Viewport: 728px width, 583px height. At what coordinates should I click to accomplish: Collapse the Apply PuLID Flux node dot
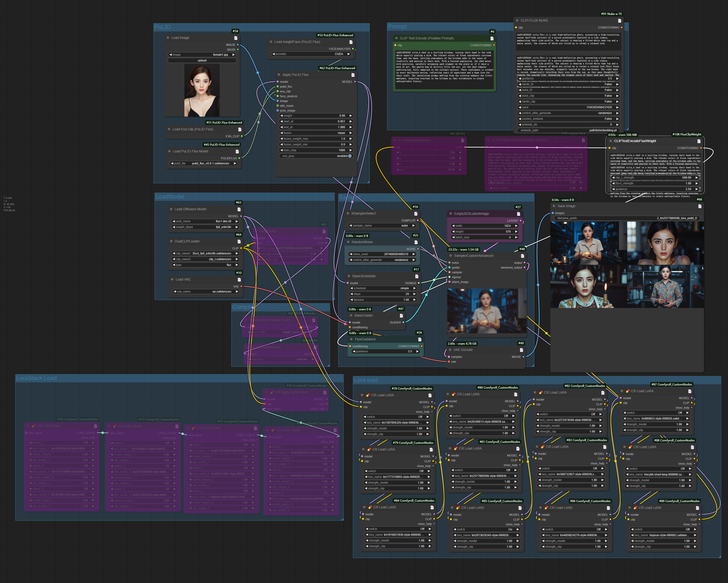pos(279,75)
